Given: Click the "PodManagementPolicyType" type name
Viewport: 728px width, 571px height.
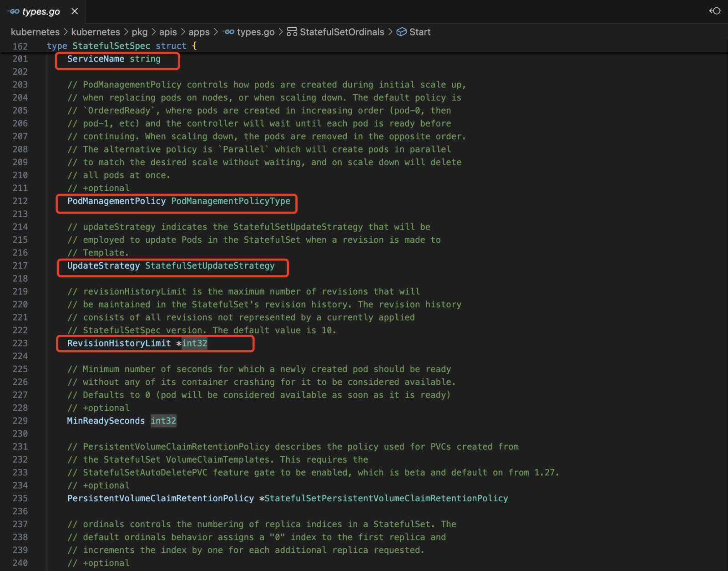Looking at the screenshot, I should (231, 201).
